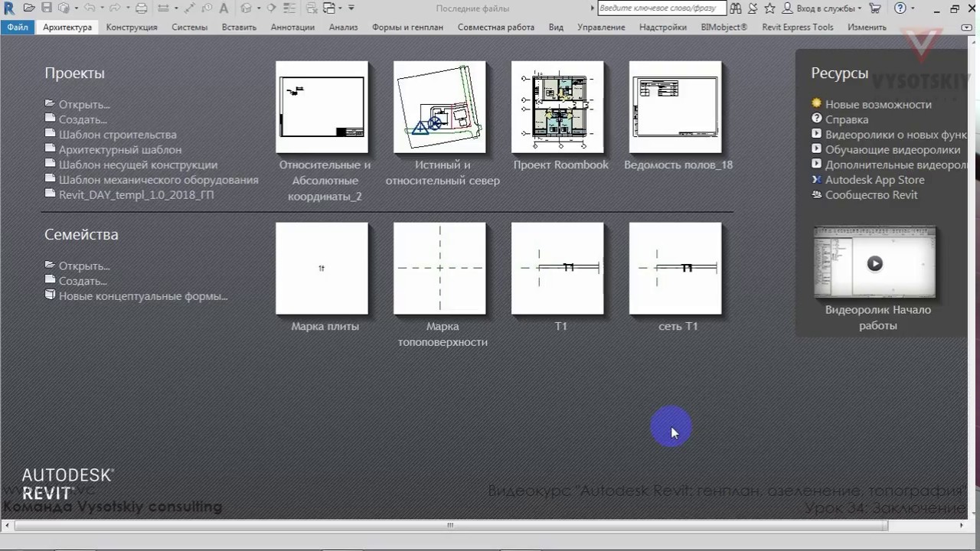Click the Thin lines icon
The image size is (980, 551).
point(289,8)
